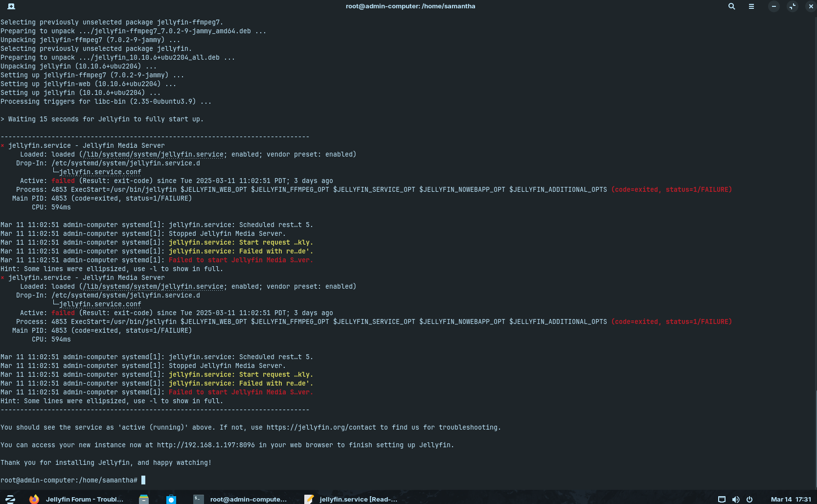
Task: Open the Files manager taskbar icon
Action: [143, 499]
